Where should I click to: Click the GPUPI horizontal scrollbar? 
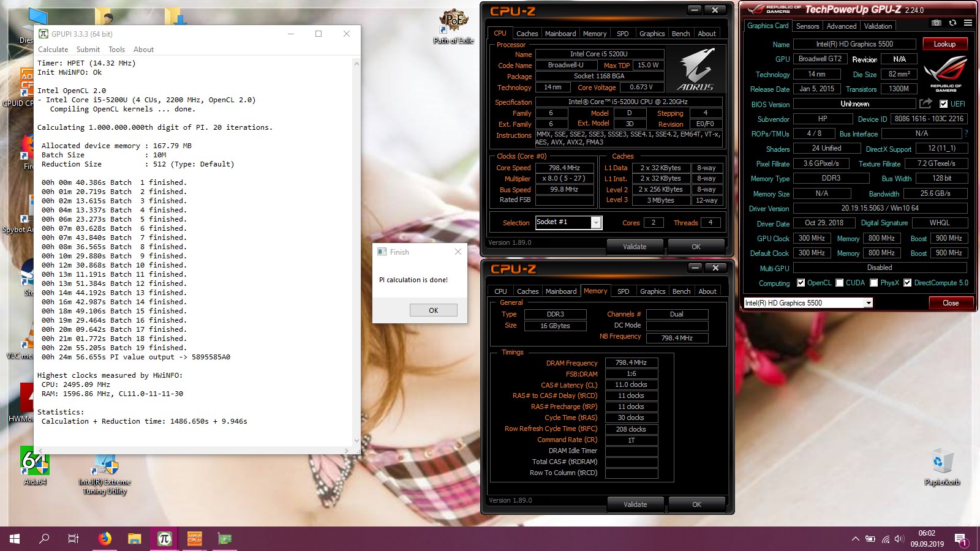(193, 450)
